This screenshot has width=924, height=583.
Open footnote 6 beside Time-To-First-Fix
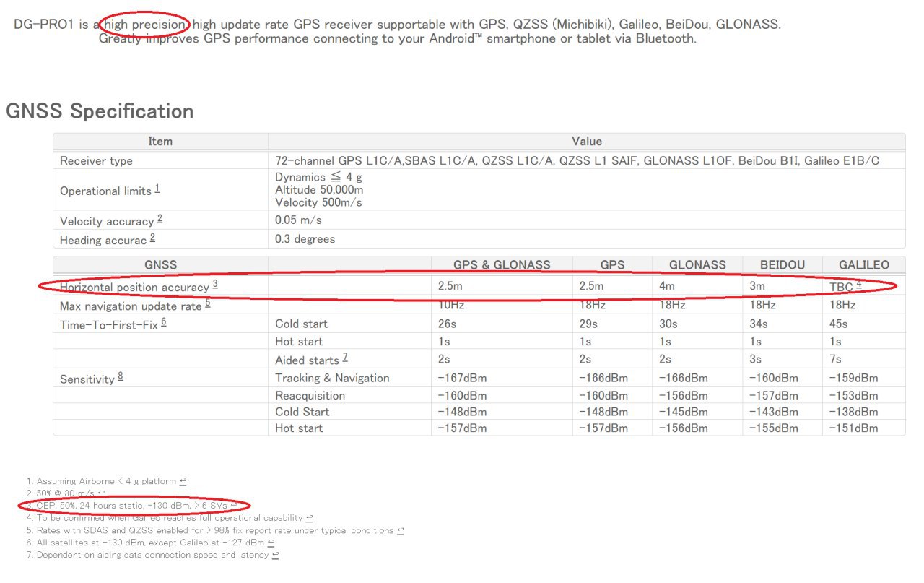tap(163, 323)
